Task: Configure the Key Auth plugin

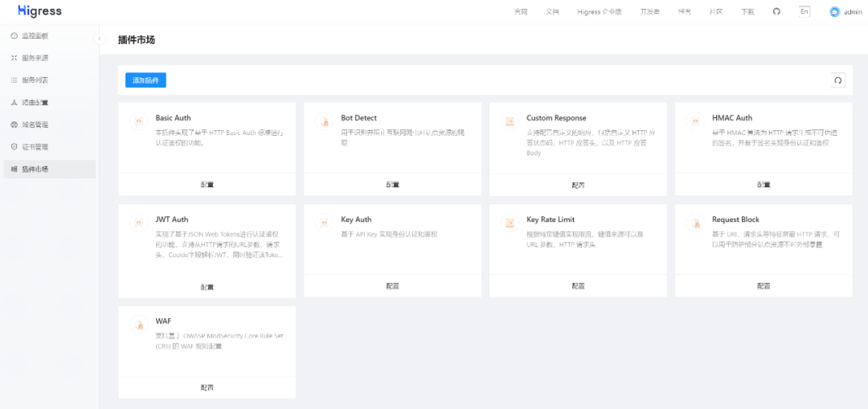Action: [x=392, y=286]
